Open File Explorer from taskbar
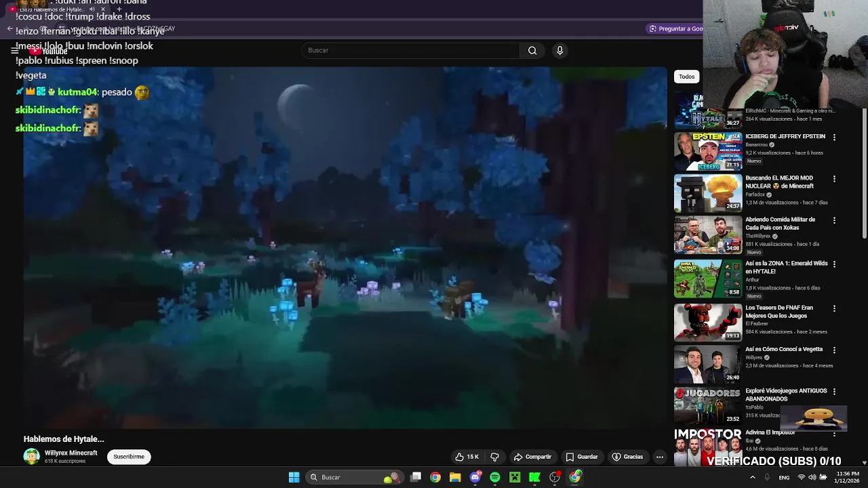 tap(455, 477)
